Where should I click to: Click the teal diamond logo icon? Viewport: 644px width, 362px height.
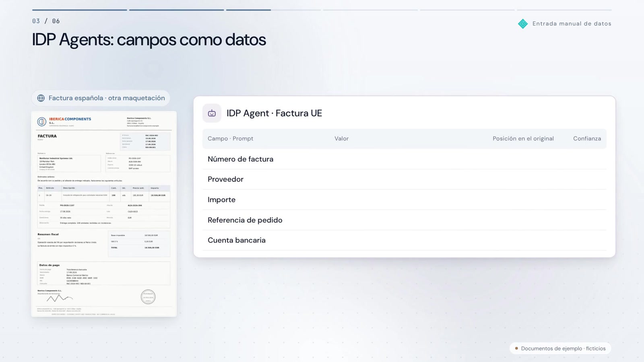pos(523,24)
